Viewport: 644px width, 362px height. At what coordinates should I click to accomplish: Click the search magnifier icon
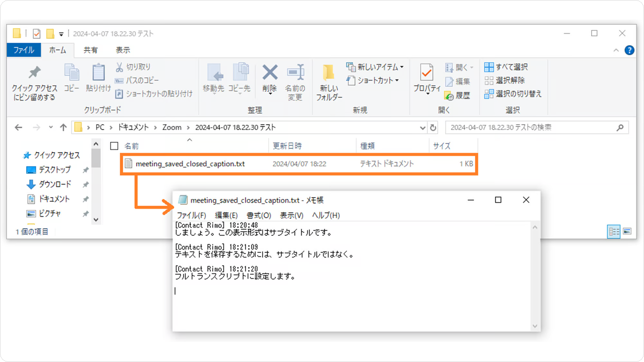[x=620, y=128]
